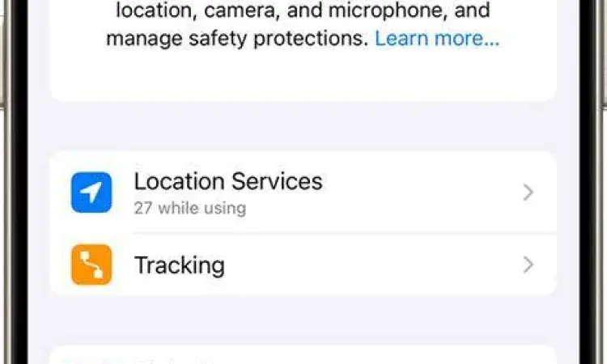The height and width of the screenshot is (364, 607).
Task: Open the "Learn more…" link
Action: (437, 39)
